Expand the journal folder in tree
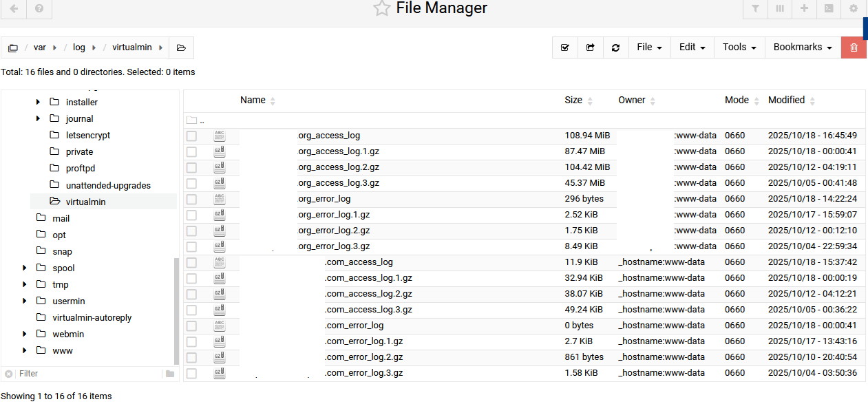868x404 pixels. 39,119
